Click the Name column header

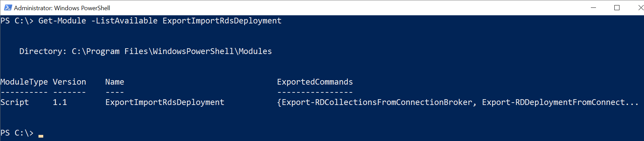[x=115, y=82]
